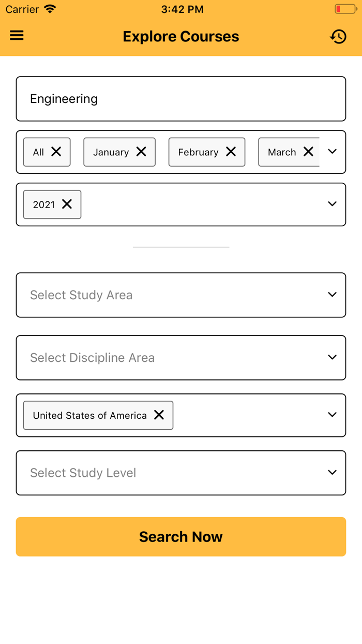
Task: Remove the 'March' filter chip
Action: point(309,152)
